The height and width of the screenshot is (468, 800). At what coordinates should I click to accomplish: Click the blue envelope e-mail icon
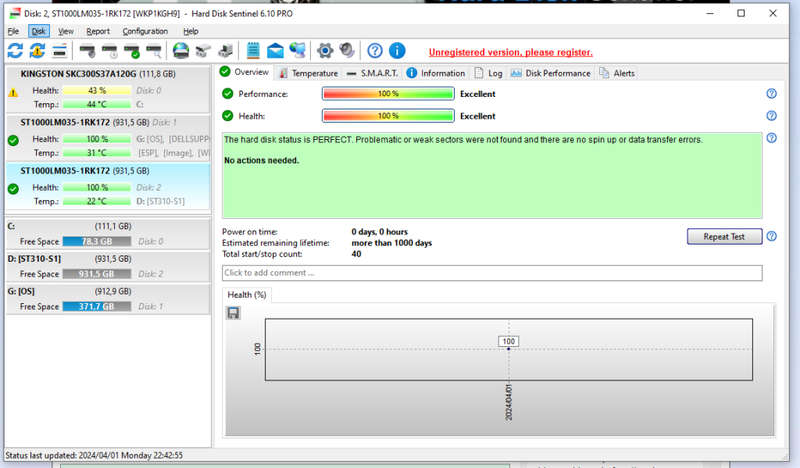pyautogui.click(x=275, y=51)
